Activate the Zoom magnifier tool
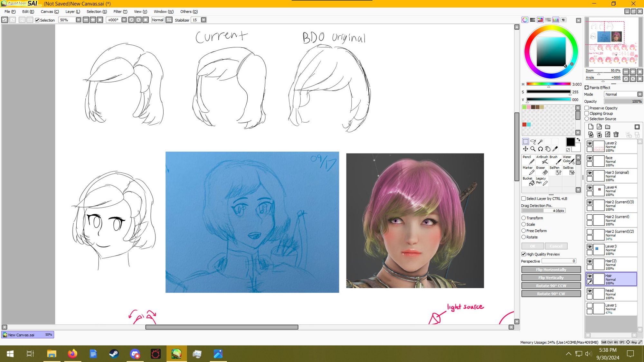The width and height of the screenshot is (644, 362). click(533, 149)
